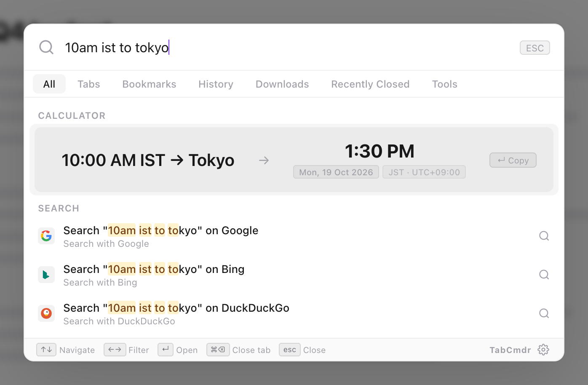Viewport: 588px width, 385px height.
Task: Open the Downloads tab
Action: coord(282,84)
